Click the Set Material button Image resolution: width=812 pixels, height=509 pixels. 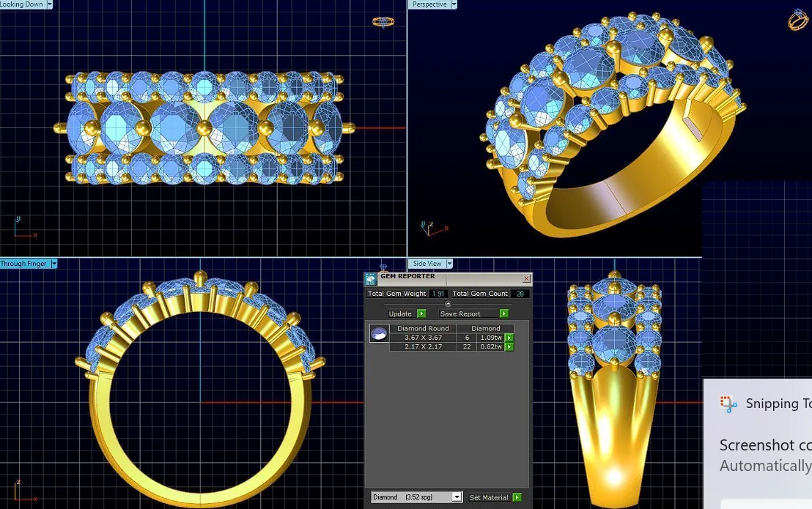pyautogui.click(x=489, y=497)
